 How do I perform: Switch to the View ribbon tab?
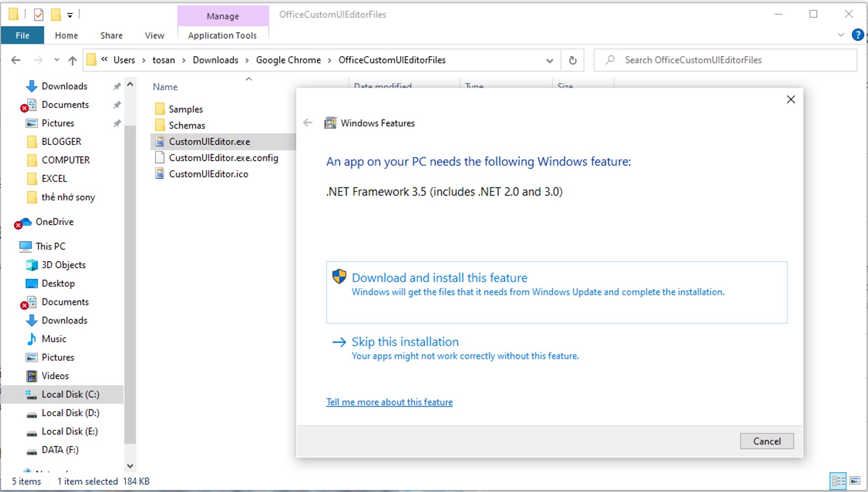(x=154, y=35)
